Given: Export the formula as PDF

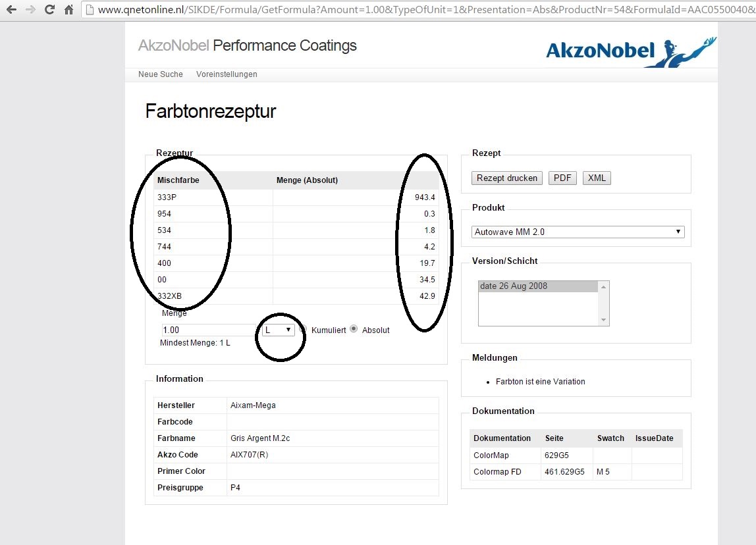Looking at the screenshot, I should pos(562,178).
